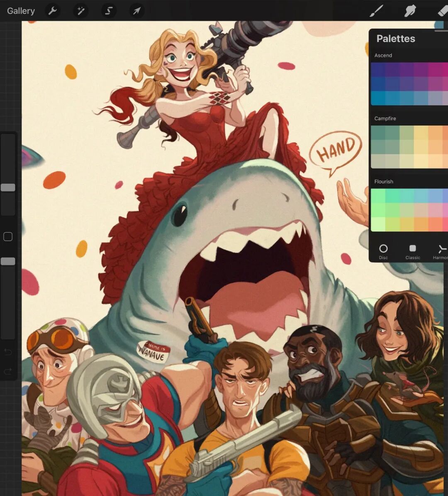Screen dimensions: 448x496
Task: Select the Paint brush tool
Action: (377, 11)
